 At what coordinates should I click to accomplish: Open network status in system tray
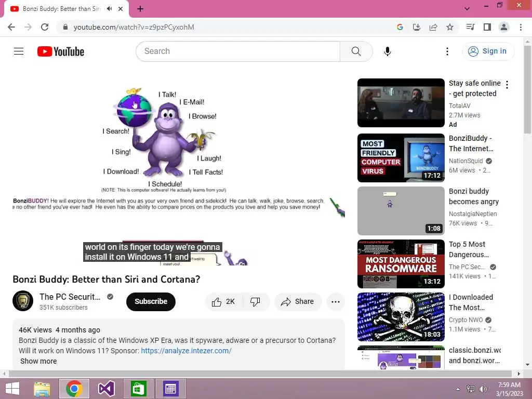coord(471,389)
